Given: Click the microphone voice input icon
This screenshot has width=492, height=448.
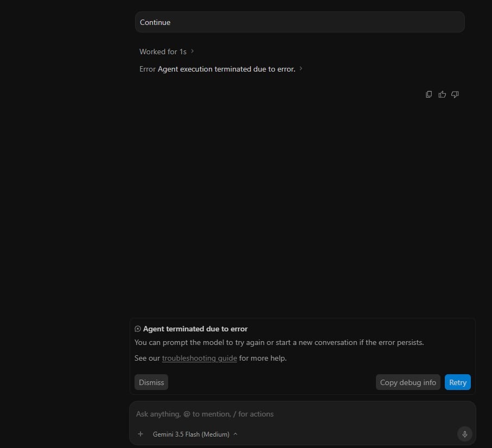Looking at the screenshot, I should click(465, 434).
